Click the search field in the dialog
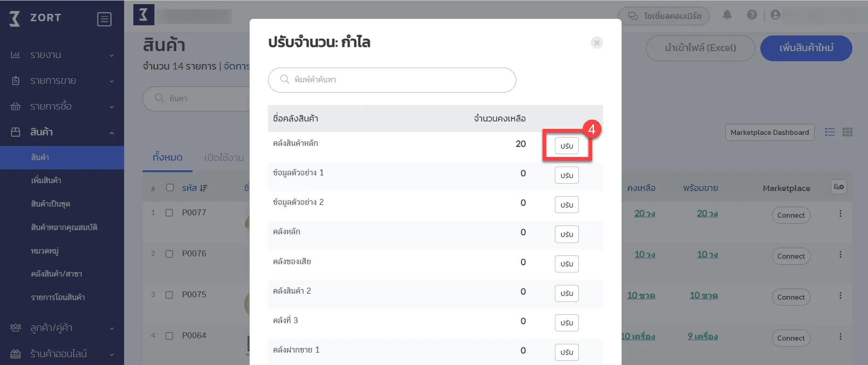 point(392,80)
